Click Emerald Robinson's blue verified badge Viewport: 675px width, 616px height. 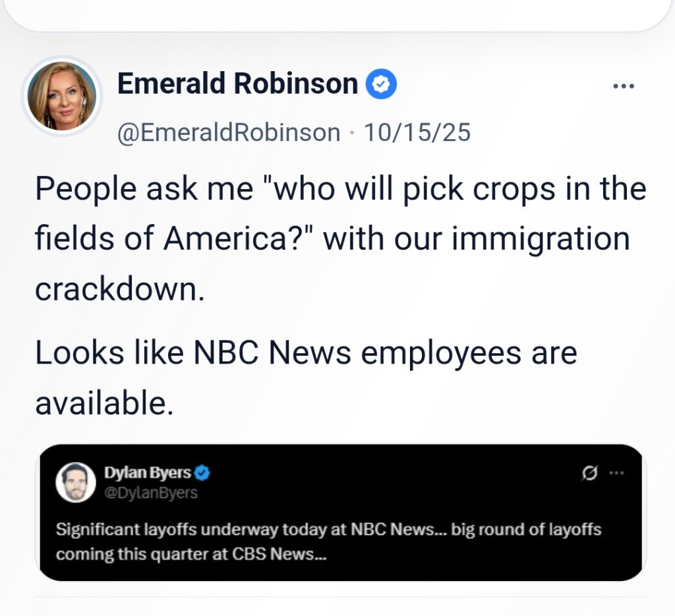(382, 85)
